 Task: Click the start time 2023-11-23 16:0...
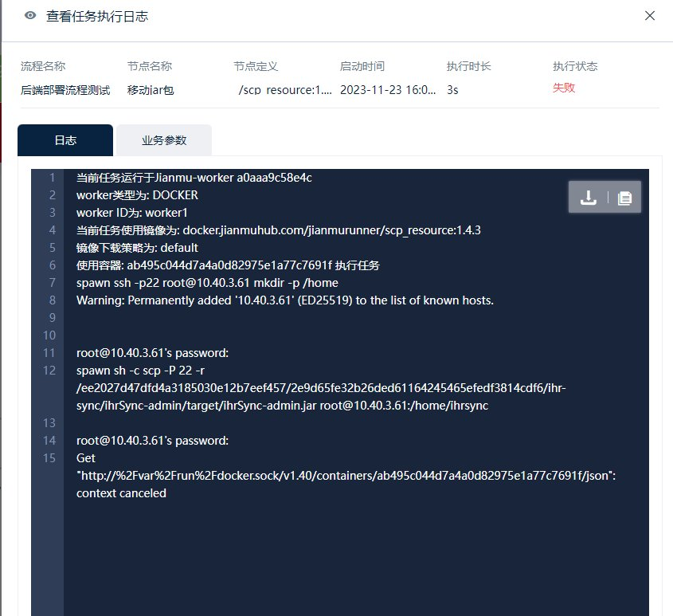(x=388, y=90)
